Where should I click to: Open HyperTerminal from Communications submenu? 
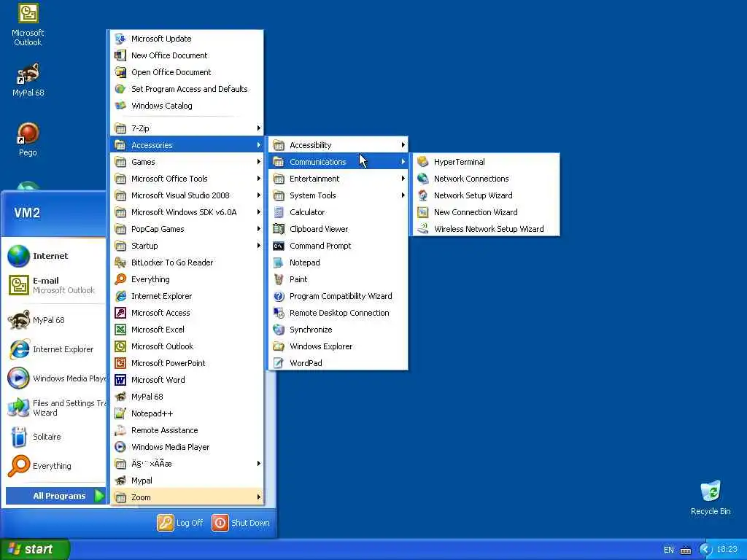[485, 162]
